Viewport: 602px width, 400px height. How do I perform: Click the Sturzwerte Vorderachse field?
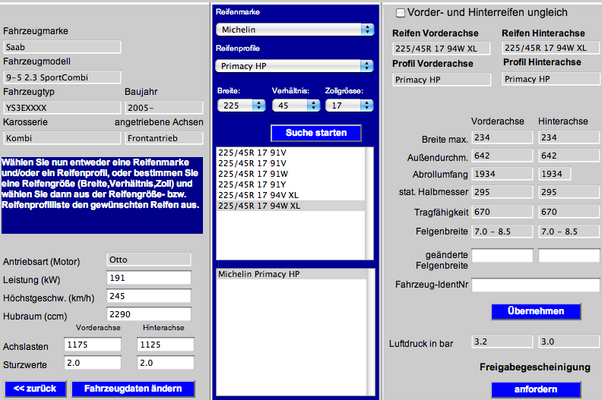tap(93, 363)
